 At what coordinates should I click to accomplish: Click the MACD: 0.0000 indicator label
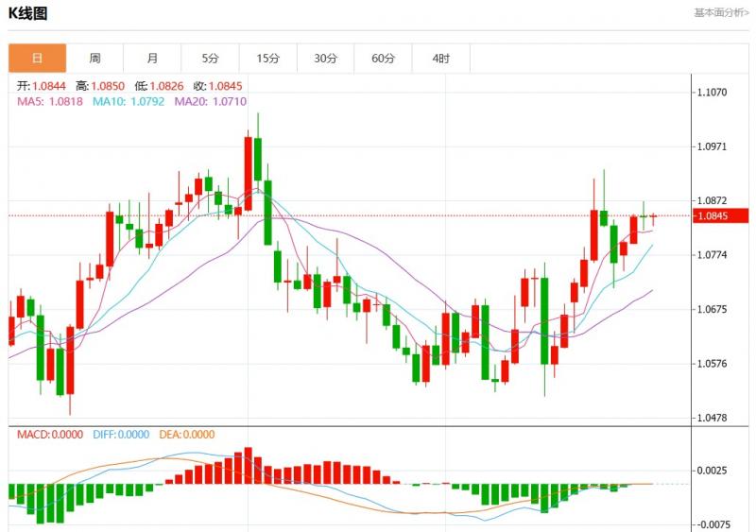[48, 435]
